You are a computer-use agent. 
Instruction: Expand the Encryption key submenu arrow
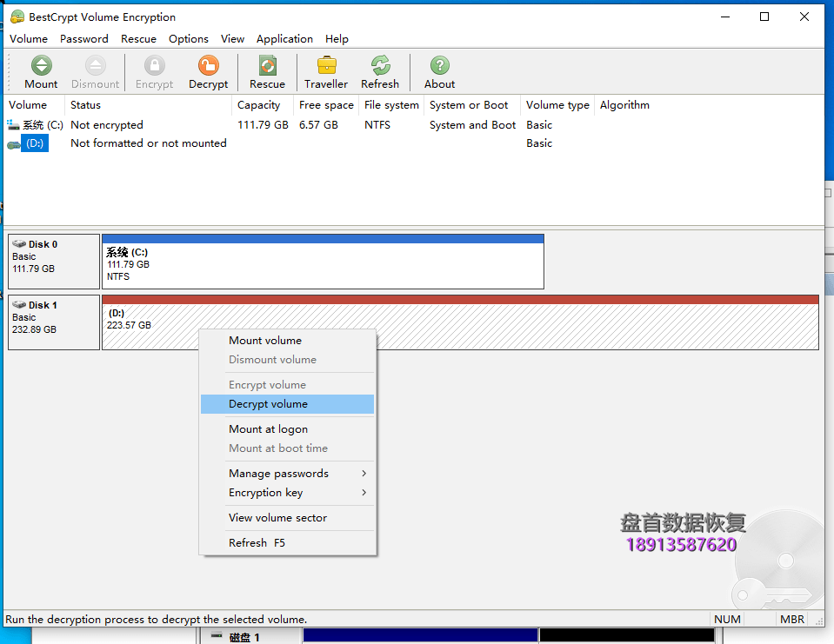(364, 492)
